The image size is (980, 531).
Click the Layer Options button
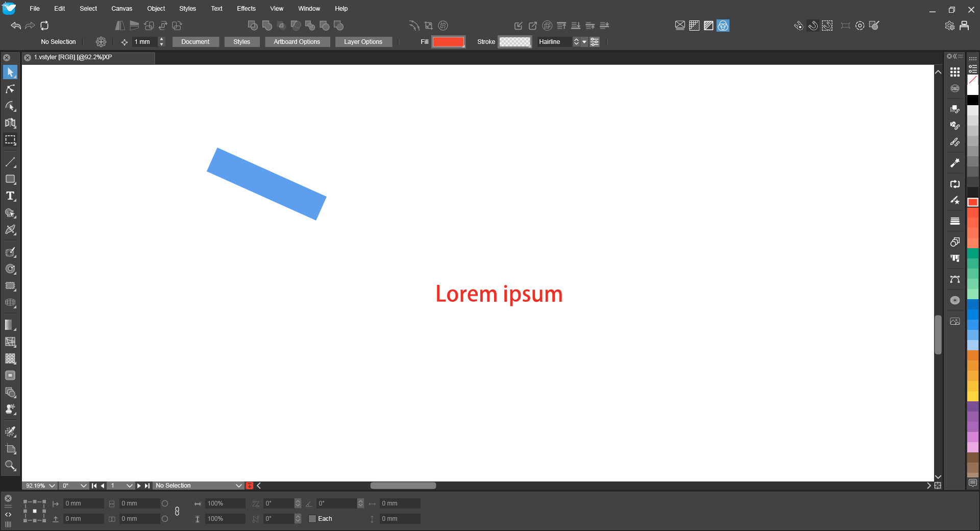363,42
